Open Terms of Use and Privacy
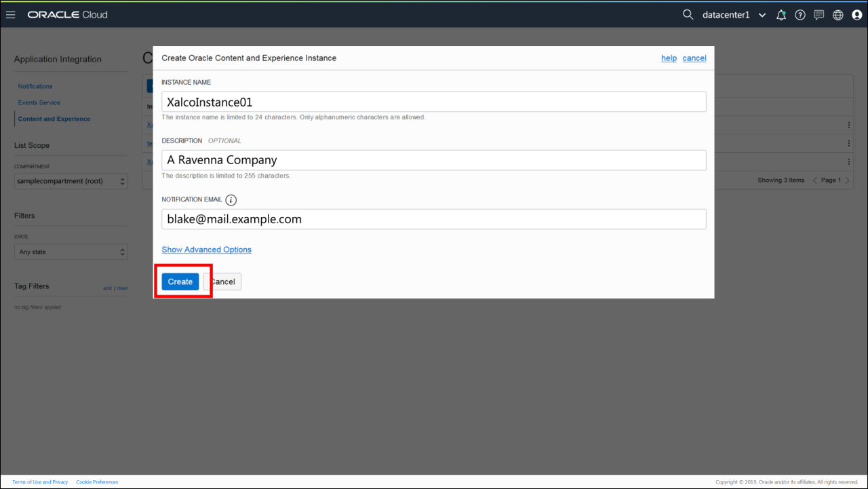 click(x=40, y=482)
